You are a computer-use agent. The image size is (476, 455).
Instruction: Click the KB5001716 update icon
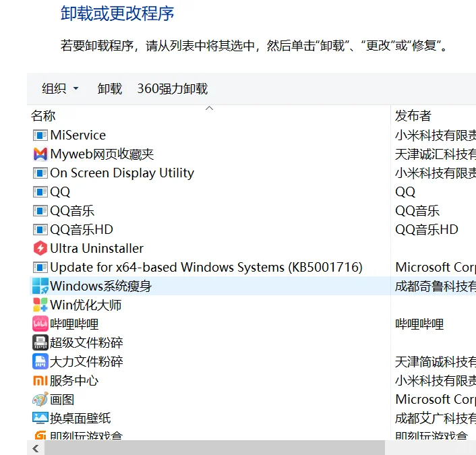tap(40, 268)
